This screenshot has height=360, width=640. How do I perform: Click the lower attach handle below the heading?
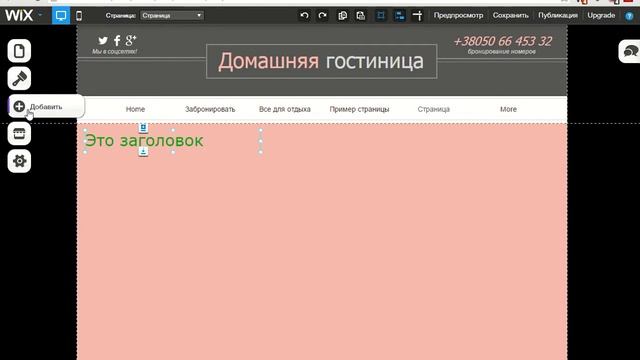143,152
